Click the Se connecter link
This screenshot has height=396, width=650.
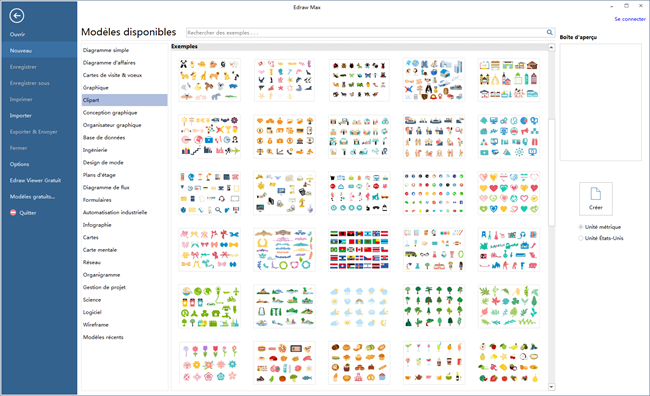coord(630,19)
